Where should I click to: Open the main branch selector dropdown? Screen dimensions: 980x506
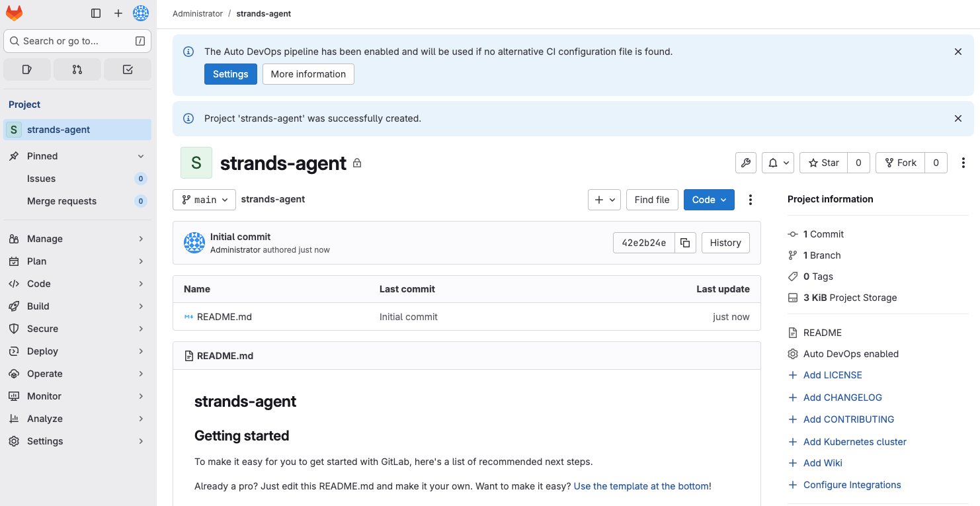pos(204,199)
